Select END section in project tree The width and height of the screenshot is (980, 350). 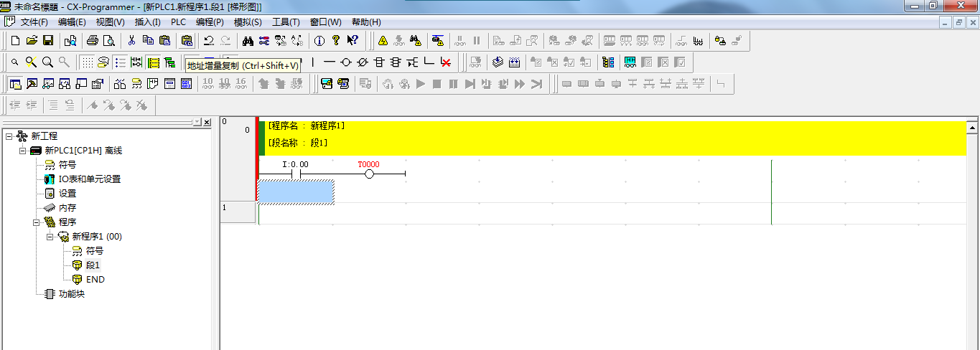click(x=94, y=280)
